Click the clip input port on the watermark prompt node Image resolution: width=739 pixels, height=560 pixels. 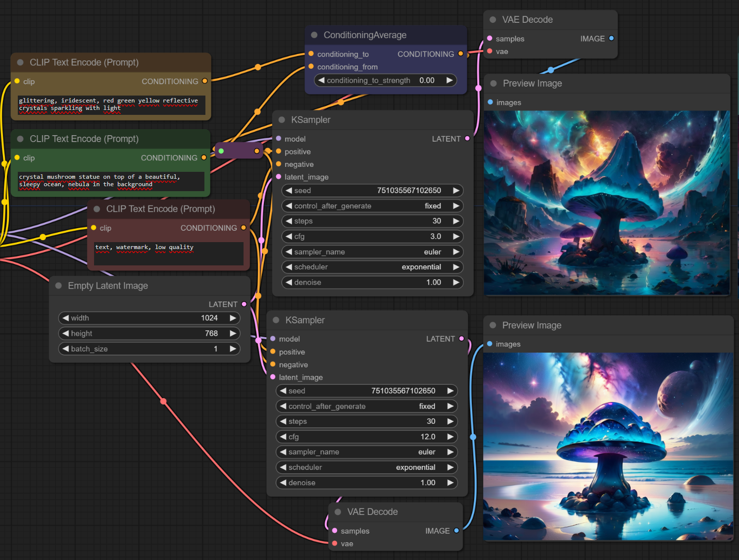tap(94, 228)
